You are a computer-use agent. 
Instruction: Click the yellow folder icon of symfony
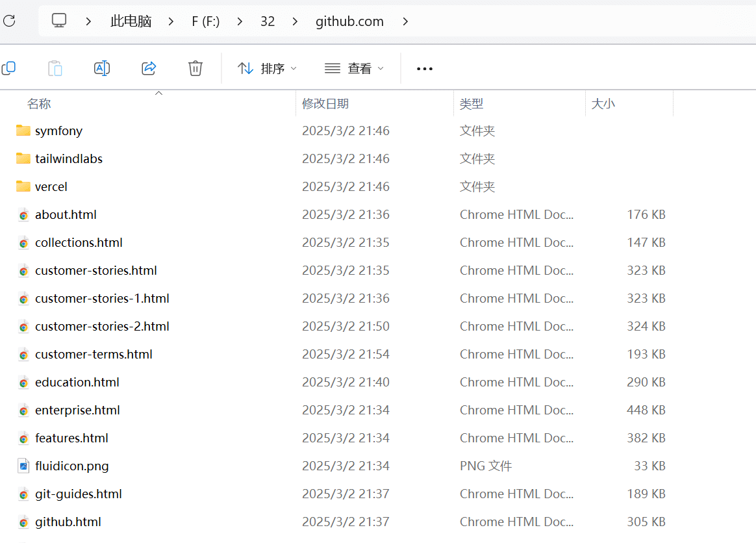click(21, 131)
